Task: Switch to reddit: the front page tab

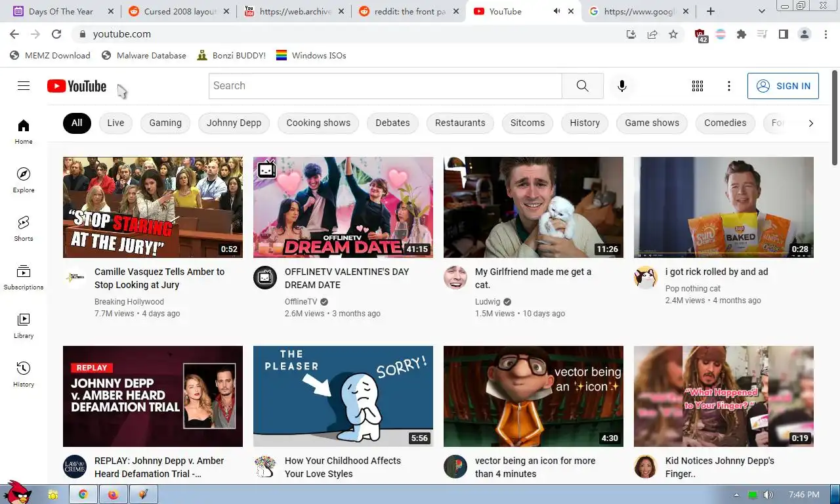Action: coord(409,11)
